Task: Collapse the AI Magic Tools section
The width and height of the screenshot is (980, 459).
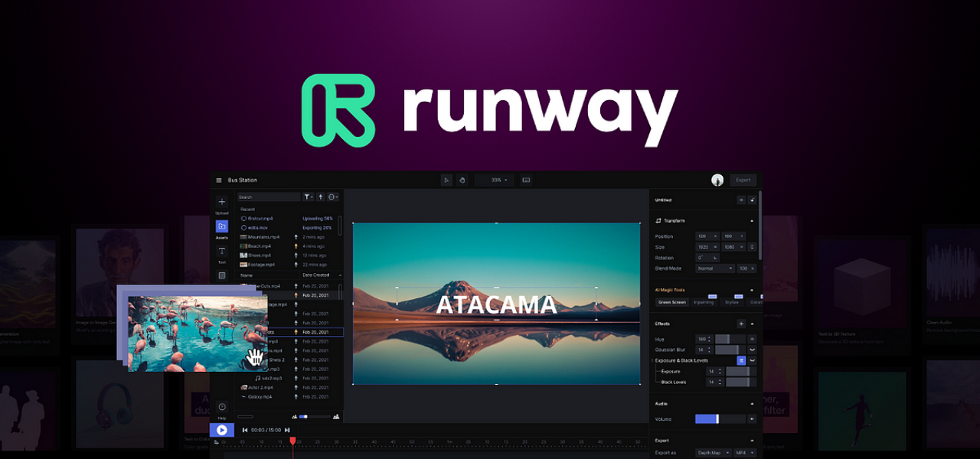Action: (x=752, y=290)
